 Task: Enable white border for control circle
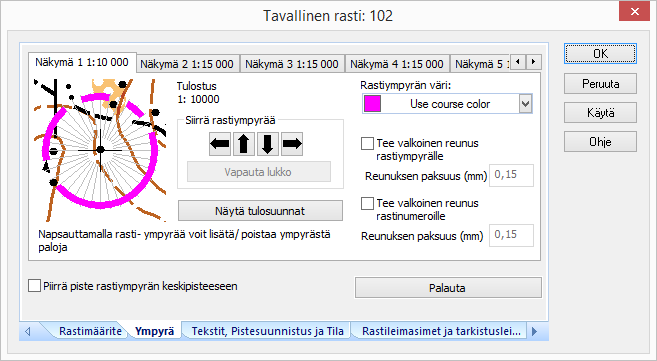367,143
